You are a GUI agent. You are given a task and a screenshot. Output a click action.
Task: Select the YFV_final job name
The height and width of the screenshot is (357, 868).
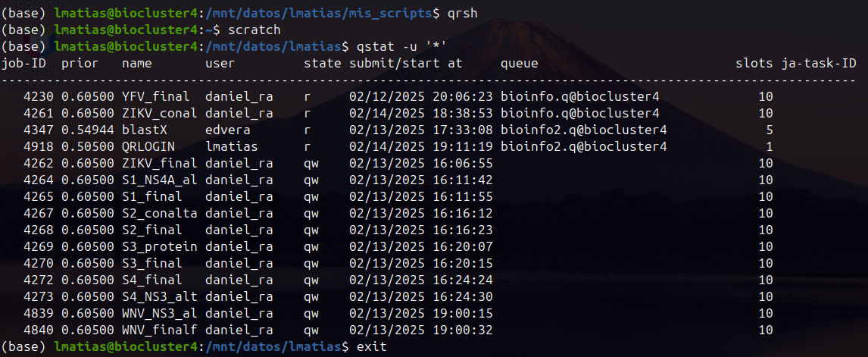(155, 97)
